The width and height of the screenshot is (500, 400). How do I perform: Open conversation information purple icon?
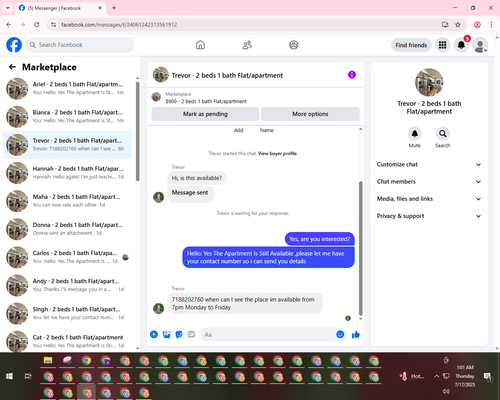coord(352,75)
